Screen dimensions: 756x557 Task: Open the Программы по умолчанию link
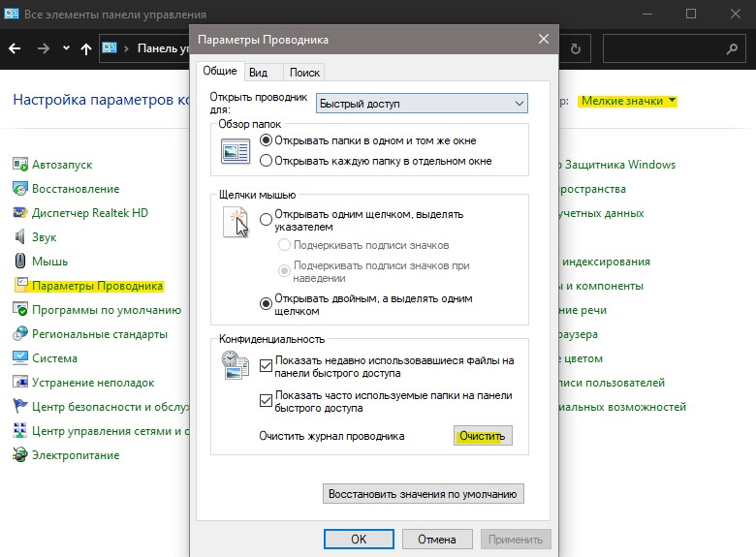107,310
